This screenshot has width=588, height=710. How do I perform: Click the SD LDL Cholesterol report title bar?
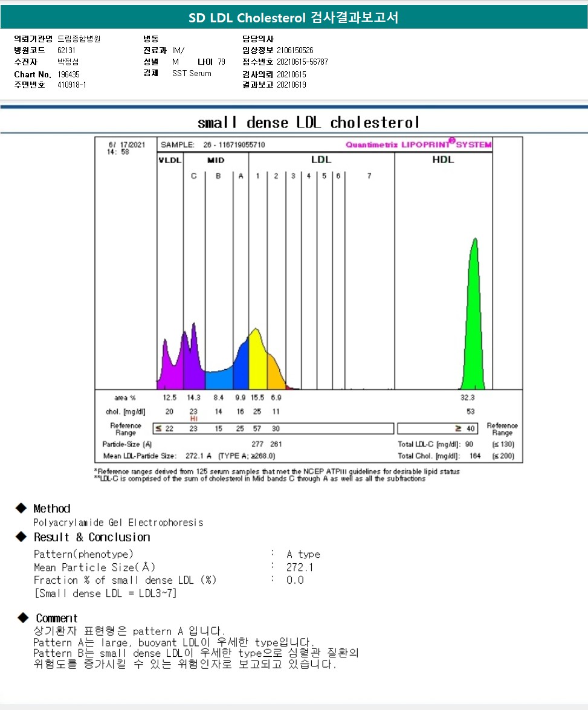(294, 18)
